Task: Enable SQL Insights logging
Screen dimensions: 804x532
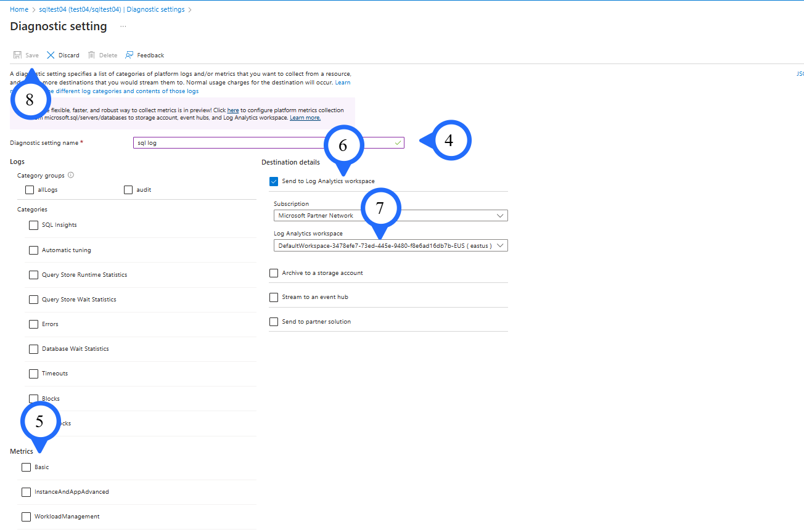Action: point(33,225)
